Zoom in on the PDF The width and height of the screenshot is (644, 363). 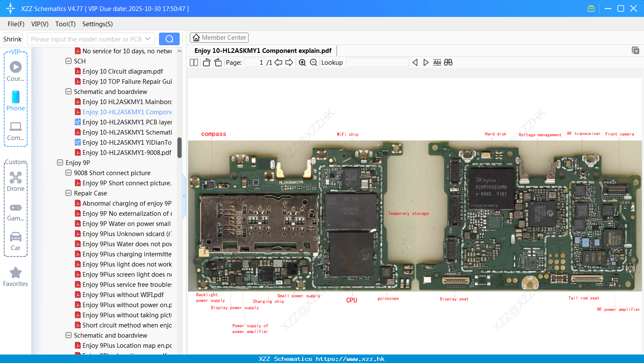(302, 63)
